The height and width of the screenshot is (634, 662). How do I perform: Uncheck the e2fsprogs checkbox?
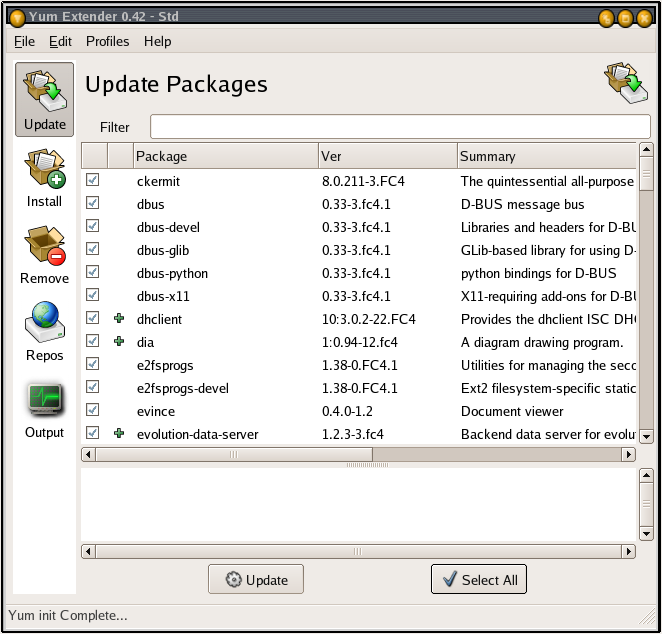click(92, 364)
